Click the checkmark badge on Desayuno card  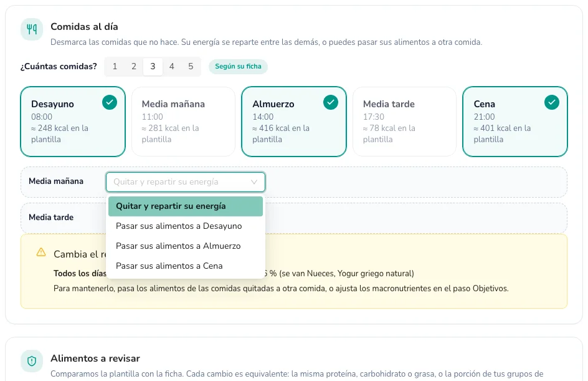110,102
